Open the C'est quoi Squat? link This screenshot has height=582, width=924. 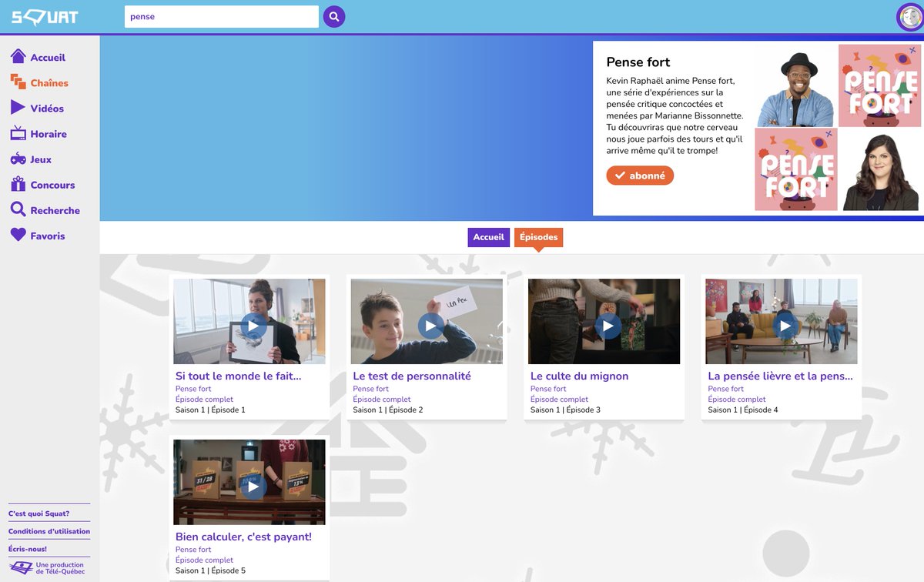[x=38, y=513]
